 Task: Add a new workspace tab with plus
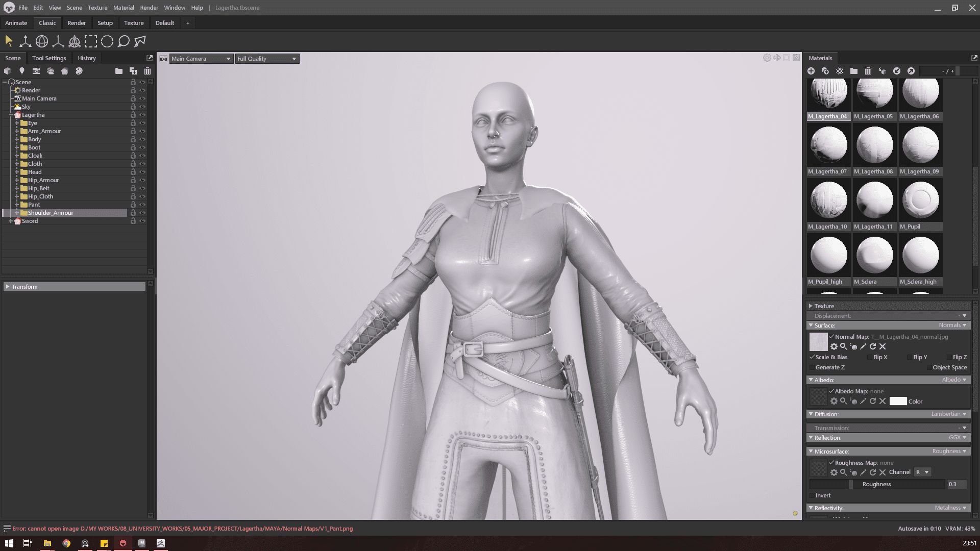188,23
